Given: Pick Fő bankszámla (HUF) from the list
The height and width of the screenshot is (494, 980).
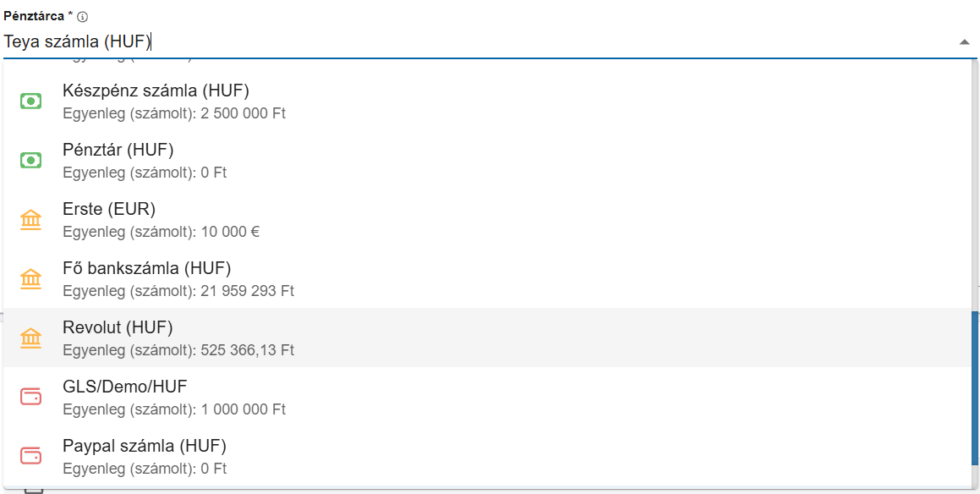Looking at the screenshot, I should [x=146, y=269].
